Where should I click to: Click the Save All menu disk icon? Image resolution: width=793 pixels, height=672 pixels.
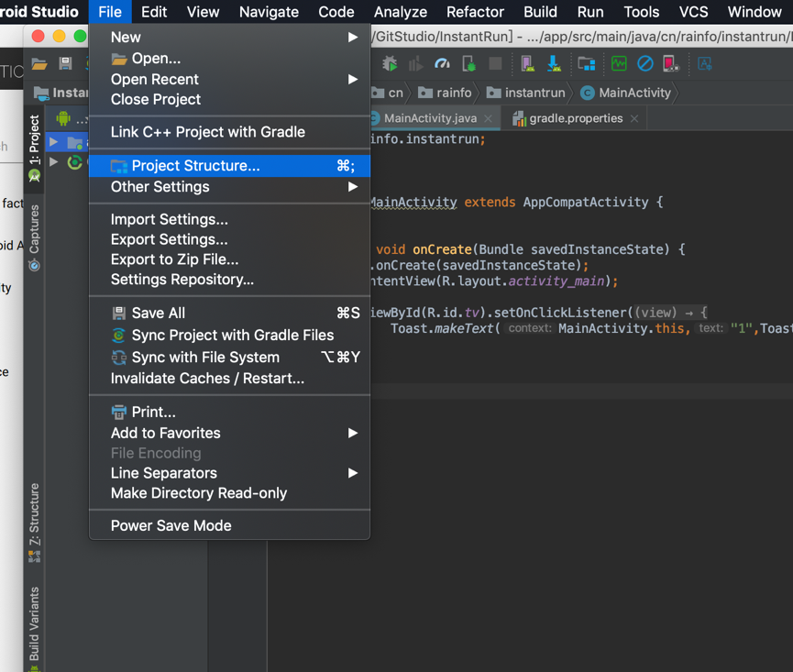point(119,313)
